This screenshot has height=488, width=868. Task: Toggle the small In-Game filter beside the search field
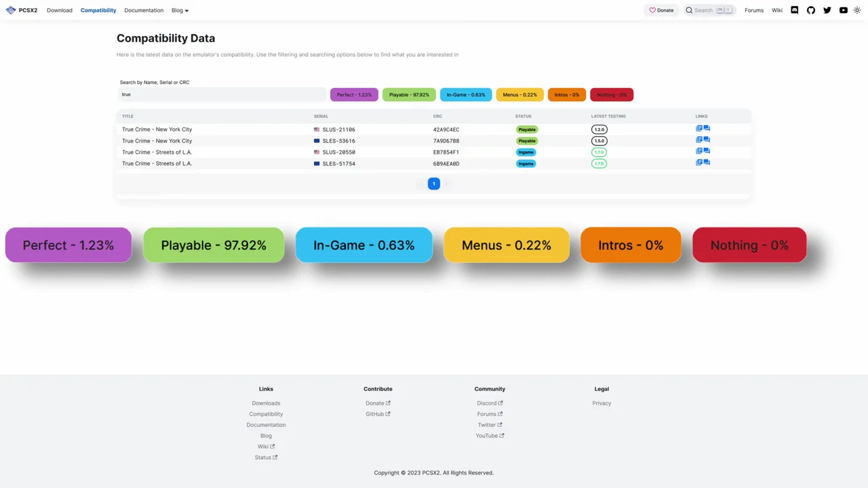click(466, 95)
